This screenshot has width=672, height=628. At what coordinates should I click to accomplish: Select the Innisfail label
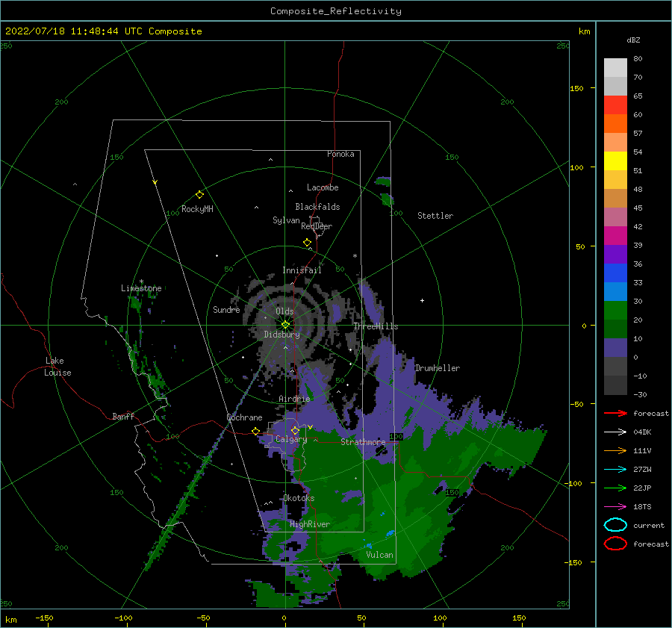[x=302, y=270]
